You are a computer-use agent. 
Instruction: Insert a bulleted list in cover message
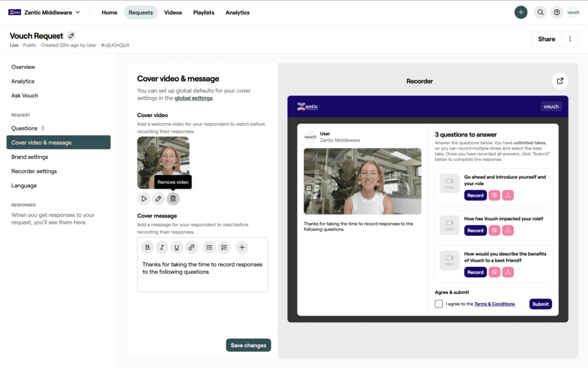pos(209,247)
